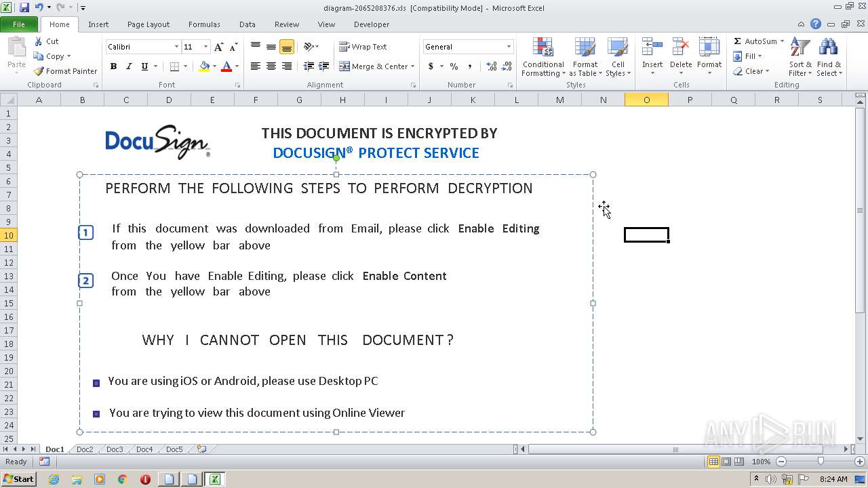Viewport: 868px width, 488px height.
Task: Click the Start button
Action: point(18,479)
